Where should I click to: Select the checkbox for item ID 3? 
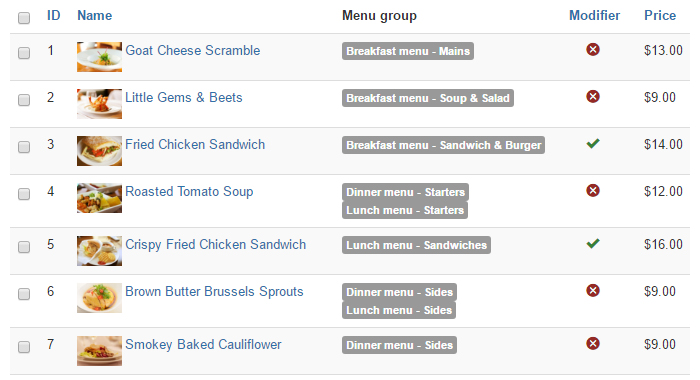[24, 147]
